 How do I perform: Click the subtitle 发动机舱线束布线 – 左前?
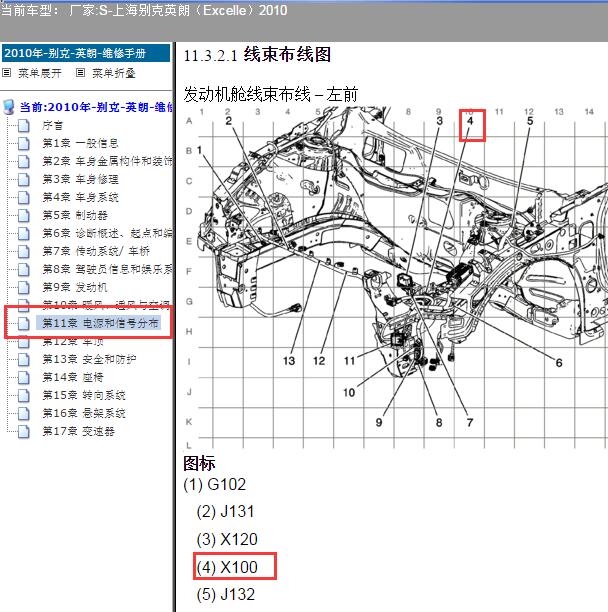(x=270, y=94)
